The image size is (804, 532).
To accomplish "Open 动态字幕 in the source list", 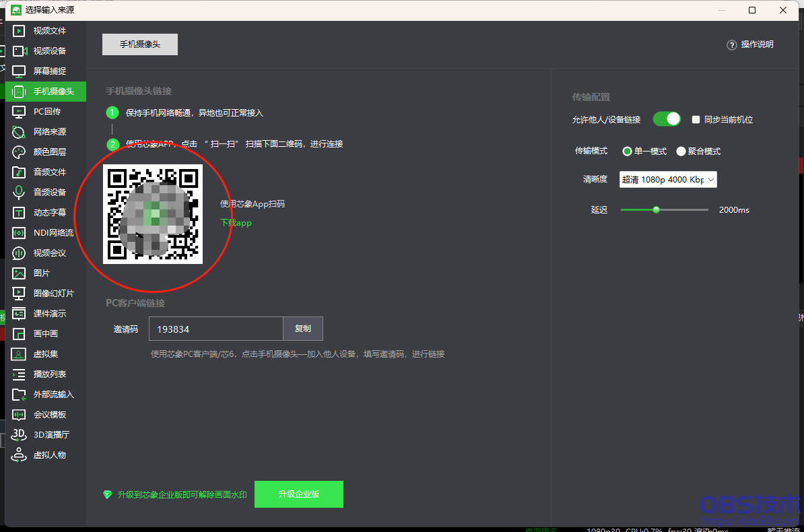I will pos(50,212).
